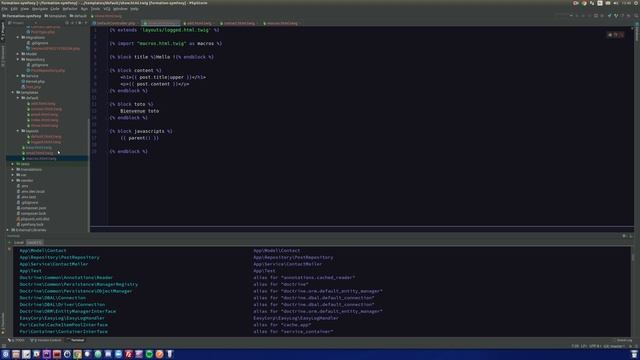Click the UTF-8 encoding status entry

click(x=594, y=346)
